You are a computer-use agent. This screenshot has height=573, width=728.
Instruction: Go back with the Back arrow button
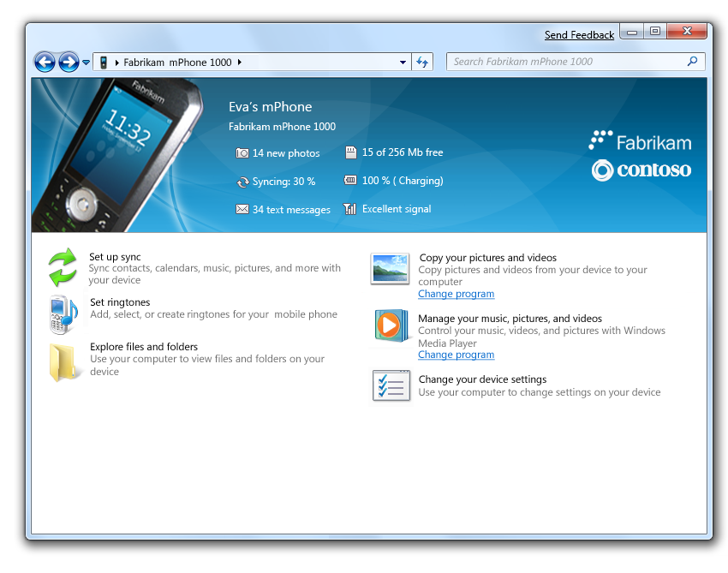[45, 63]
